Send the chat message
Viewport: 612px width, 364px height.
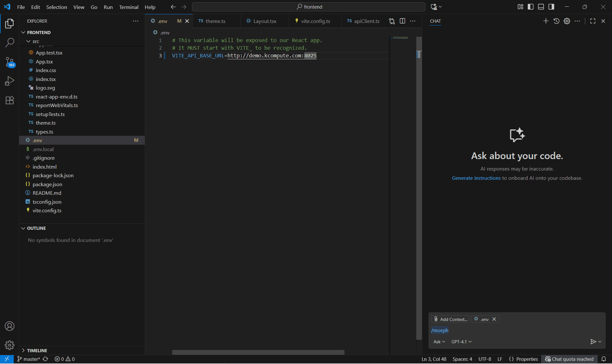pyautogui.click(x=593, y=342)
